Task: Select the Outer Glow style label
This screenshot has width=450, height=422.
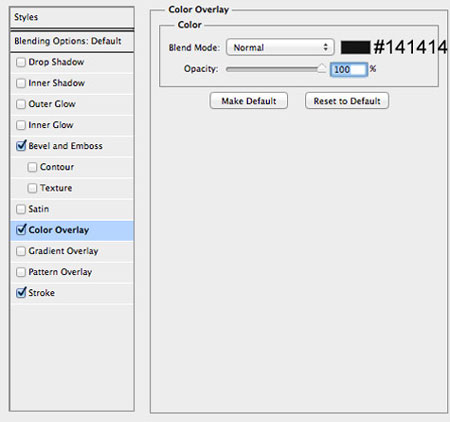Action: (52, 104)
